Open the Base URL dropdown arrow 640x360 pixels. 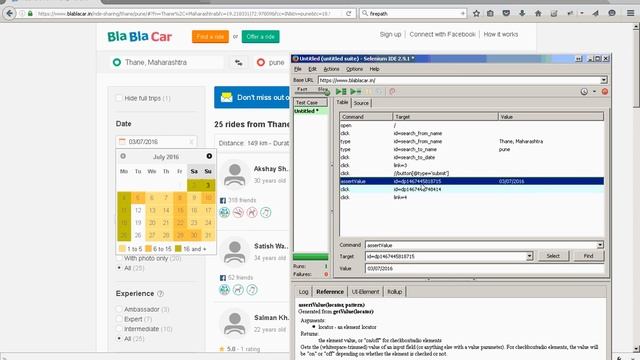pos(603,80)
